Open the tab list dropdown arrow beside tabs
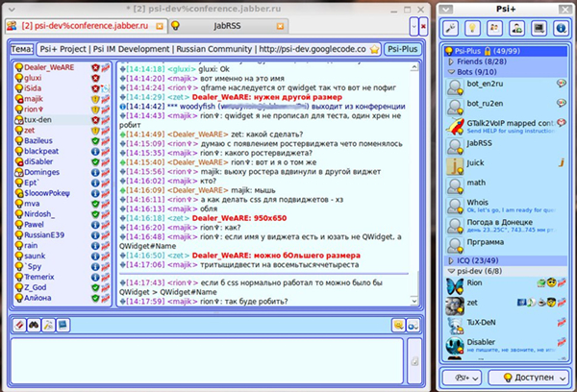The height and width of the screenshot is (392, 577). pyautogui.click(x=414, y=27)
